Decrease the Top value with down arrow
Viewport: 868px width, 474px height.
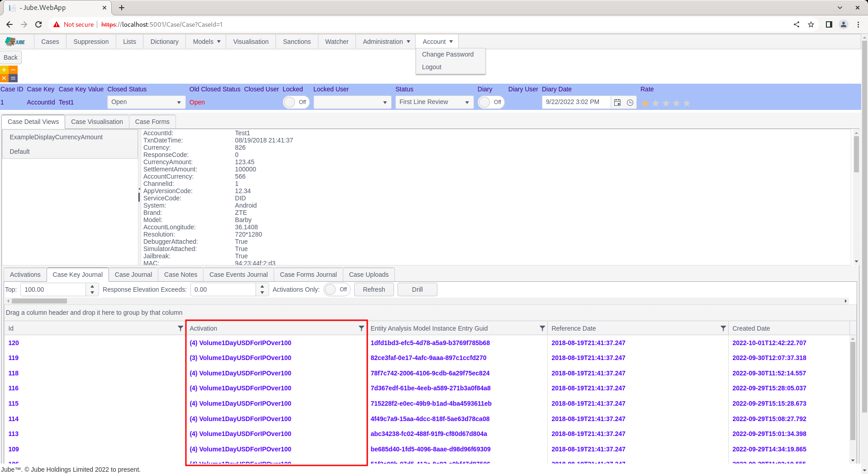click(x=92, y=293)
